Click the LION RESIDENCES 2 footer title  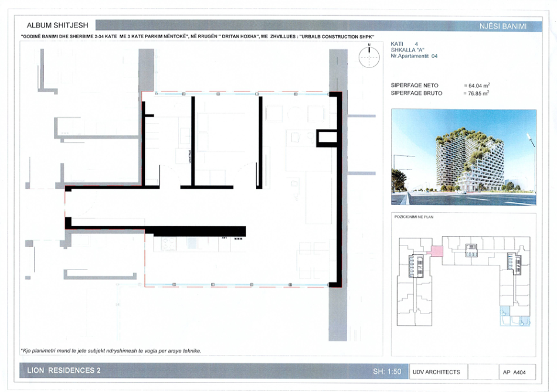pyautogui.click(x=64, y=371)
